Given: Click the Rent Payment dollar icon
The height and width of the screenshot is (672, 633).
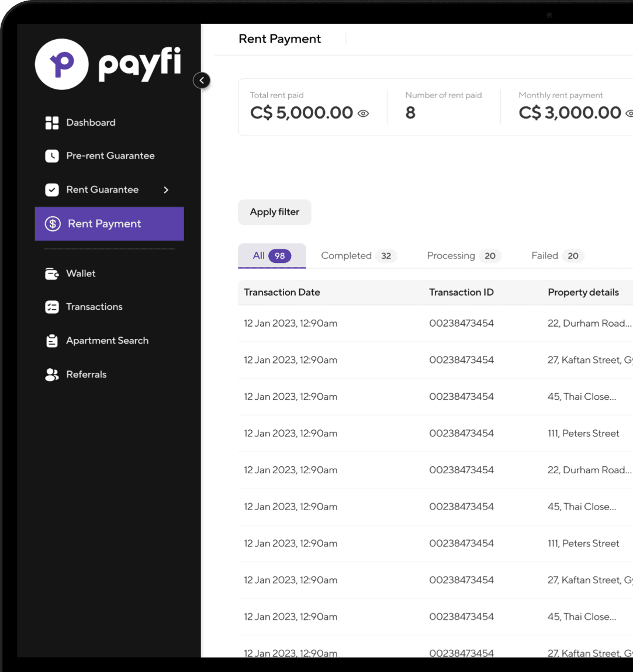Looking at the screenshot, I should [53, 224].
